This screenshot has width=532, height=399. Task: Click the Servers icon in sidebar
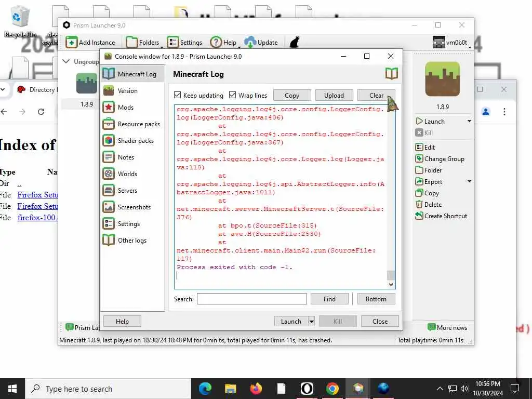pos(109,190)
